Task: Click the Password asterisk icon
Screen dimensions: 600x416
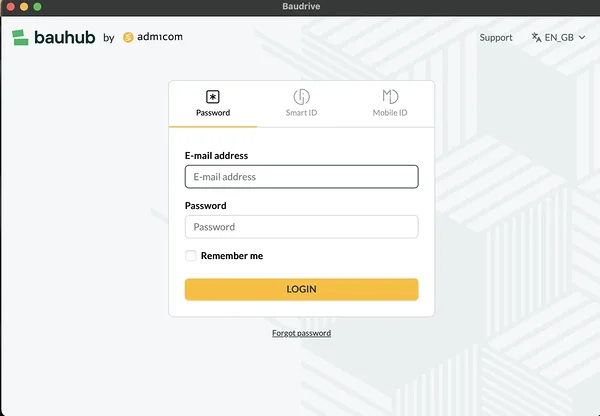Action: (213, 97)
